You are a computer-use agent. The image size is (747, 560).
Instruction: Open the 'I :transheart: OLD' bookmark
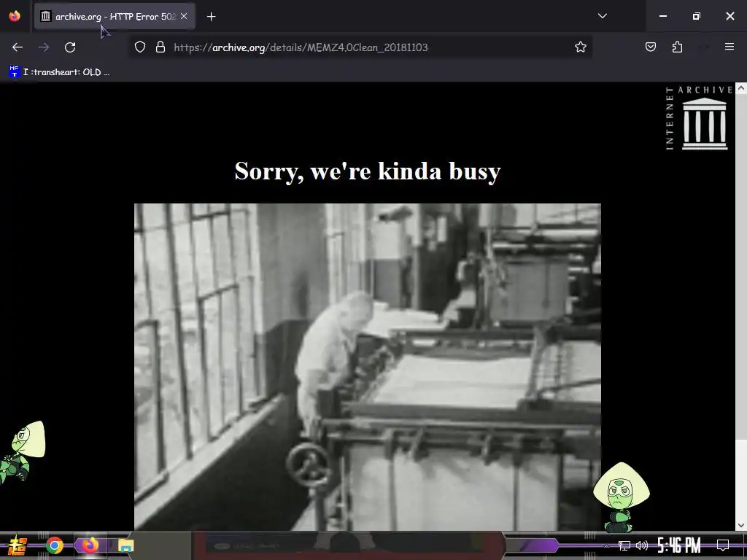click(x=60, y=72)
